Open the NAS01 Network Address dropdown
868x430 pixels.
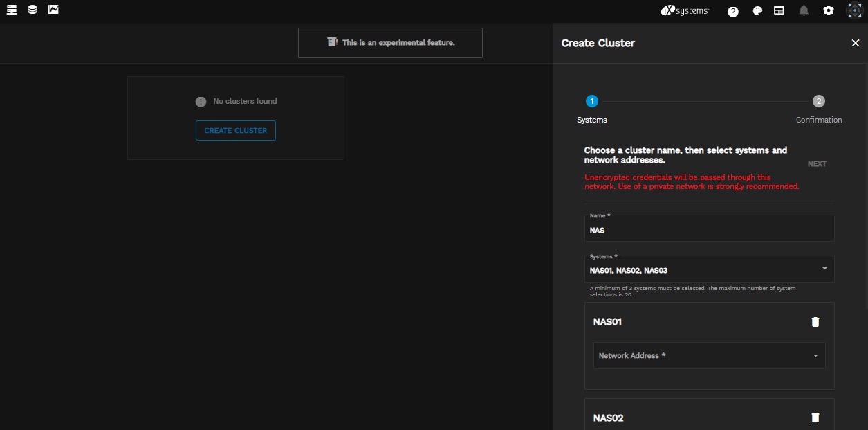710,355
